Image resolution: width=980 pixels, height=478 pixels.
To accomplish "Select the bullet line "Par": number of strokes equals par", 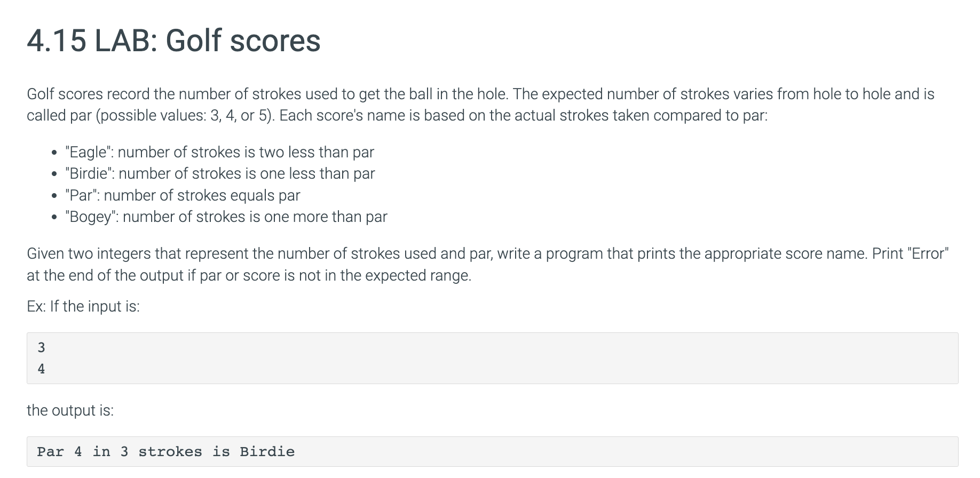I will click(x=183, y=195).
